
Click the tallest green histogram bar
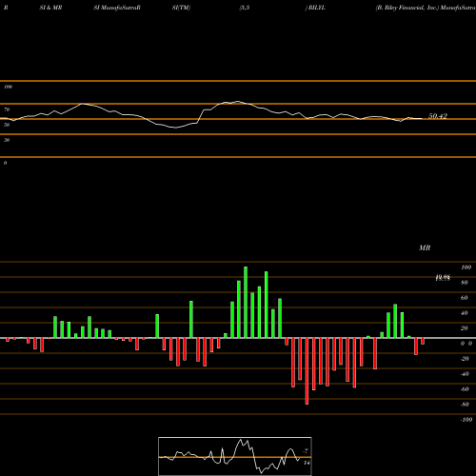pyautogui.click(x=246, y=302)
